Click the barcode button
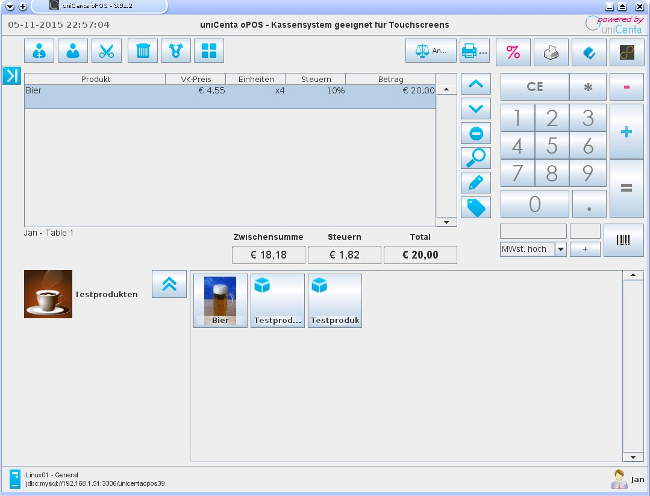This screenshot has height=496, width=650. click(623, 240)
